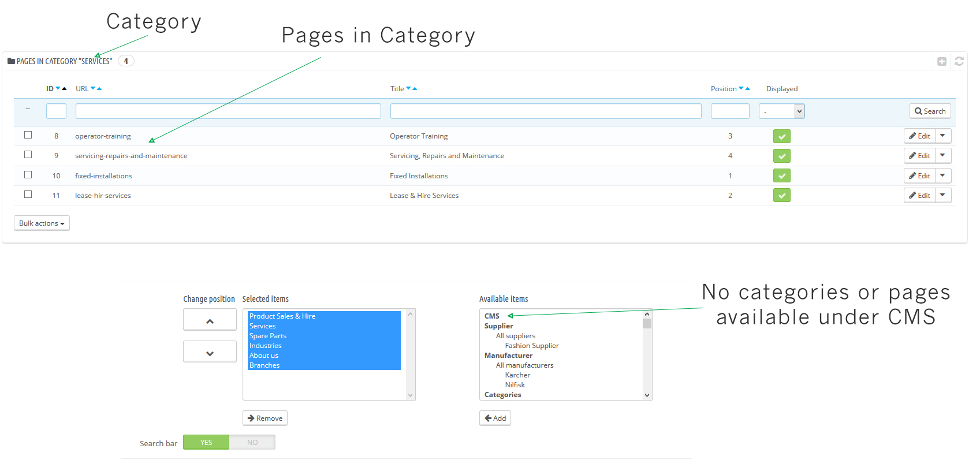Open Bulk actions dropdown
Screen dimensions: 980x460
(x=42, y=223)
